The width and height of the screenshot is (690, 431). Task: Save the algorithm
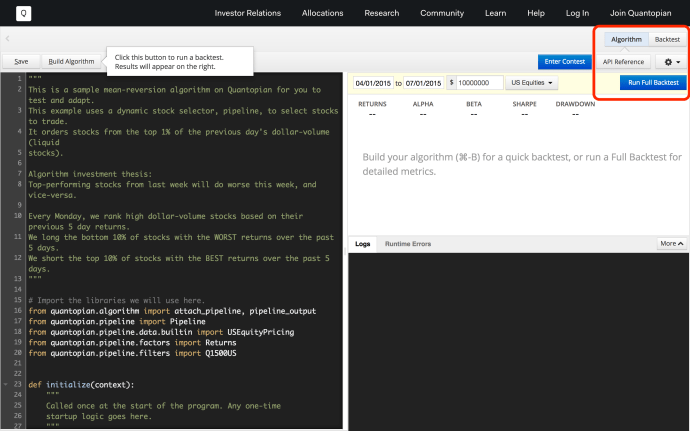(21, 62)
